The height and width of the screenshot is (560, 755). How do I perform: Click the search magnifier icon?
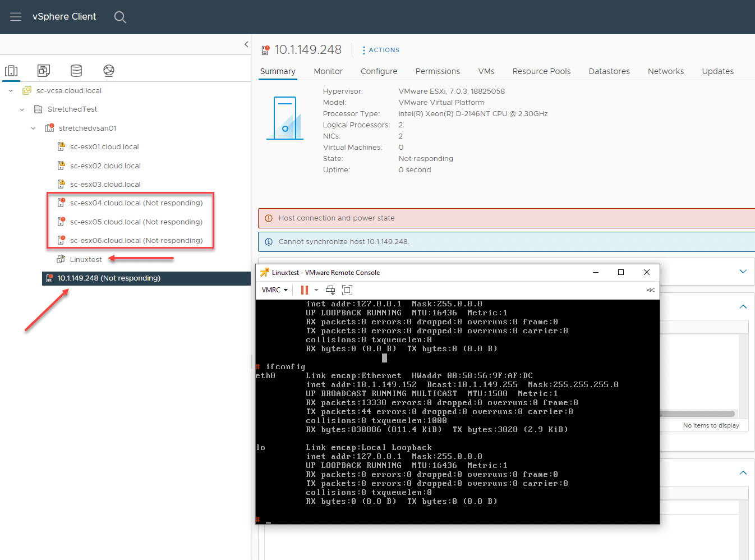(120, 17)
